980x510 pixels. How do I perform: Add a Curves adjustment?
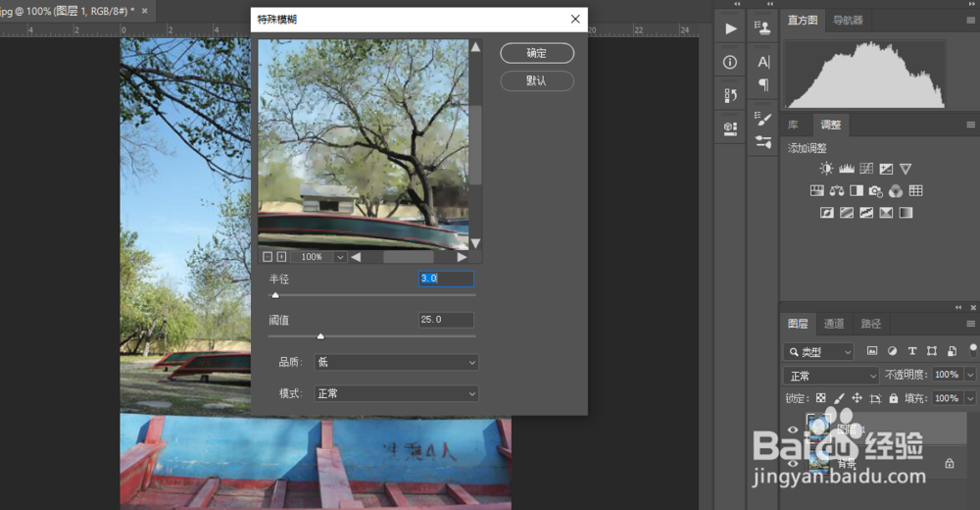tap(866, 169)
